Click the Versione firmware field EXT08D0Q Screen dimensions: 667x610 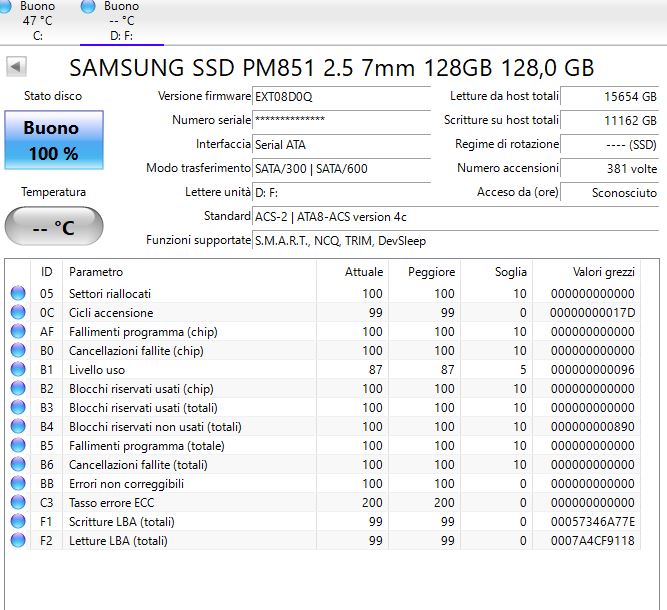[342, 97]
